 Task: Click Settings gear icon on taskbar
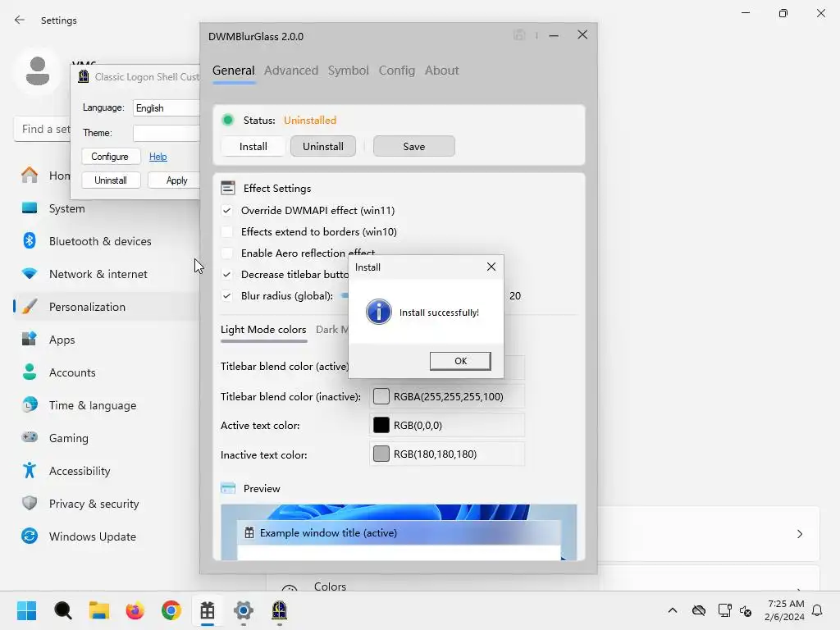pos(243,610)
